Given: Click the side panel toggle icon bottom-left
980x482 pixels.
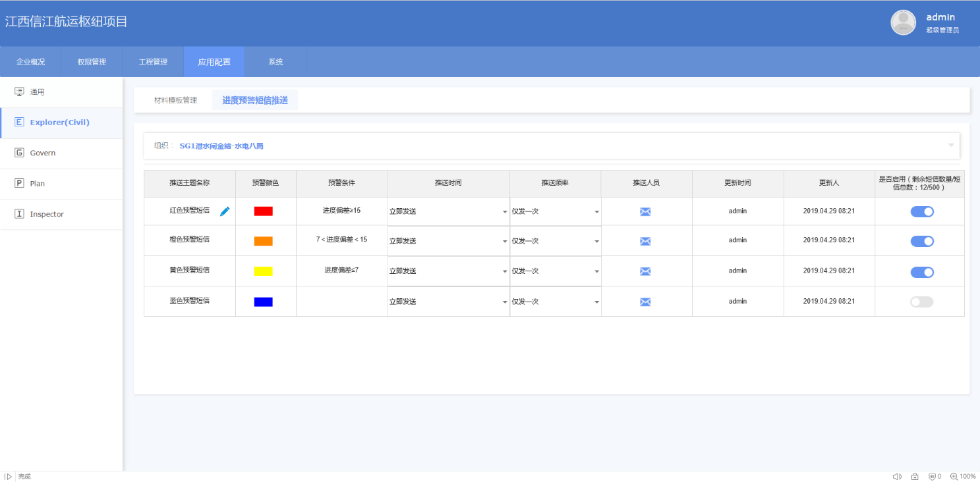Looking at the screenshot, I should tap(9, 476).
